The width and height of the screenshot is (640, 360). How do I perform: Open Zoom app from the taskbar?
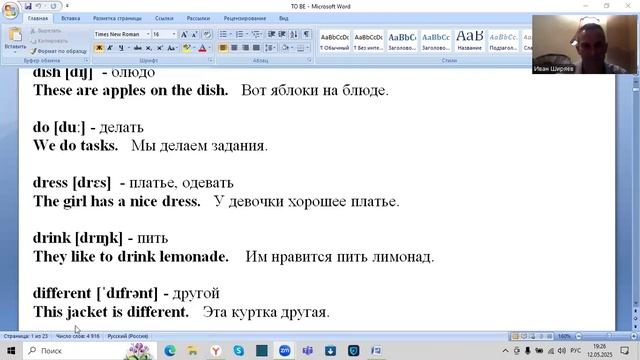point(284,350)
